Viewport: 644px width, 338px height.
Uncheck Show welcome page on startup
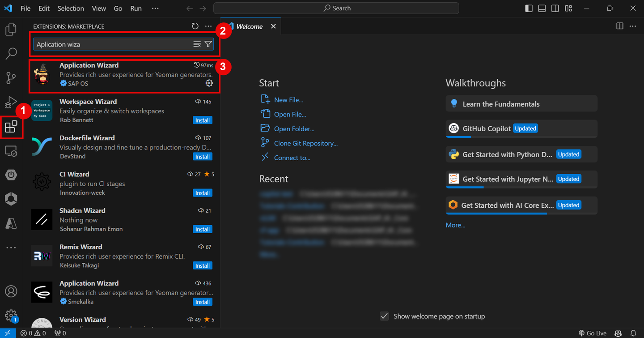pos(384,316)
